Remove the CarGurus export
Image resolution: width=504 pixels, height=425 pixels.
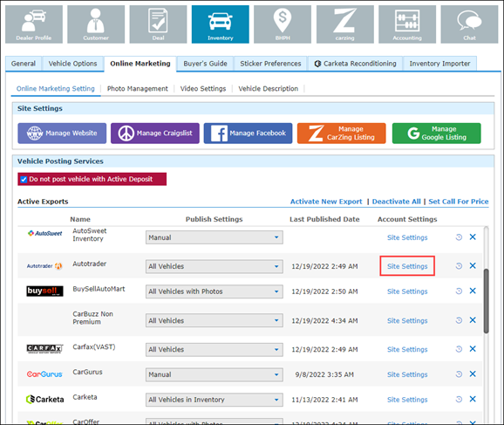click(x=473, y=374)
